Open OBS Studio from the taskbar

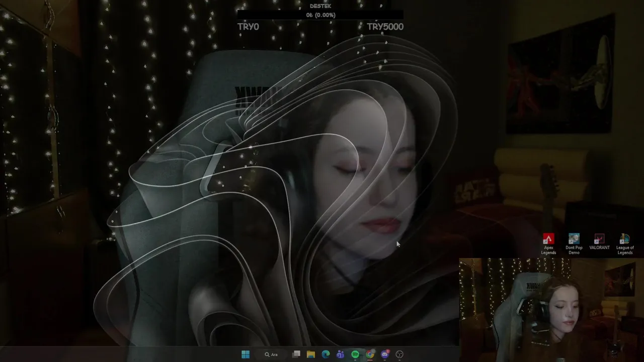[399, 354]
